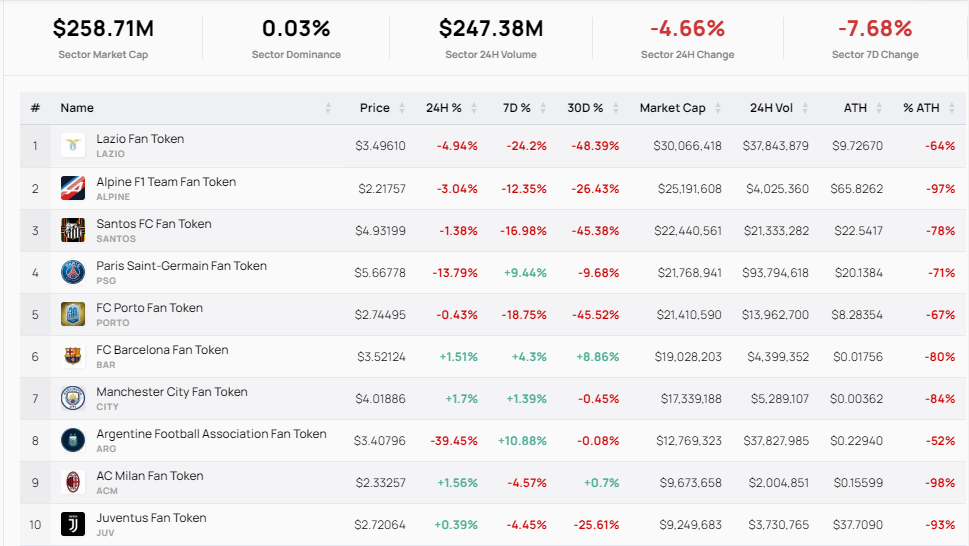
Task: Select PSG 24H change -13.79%
Action: coord(455,272)
